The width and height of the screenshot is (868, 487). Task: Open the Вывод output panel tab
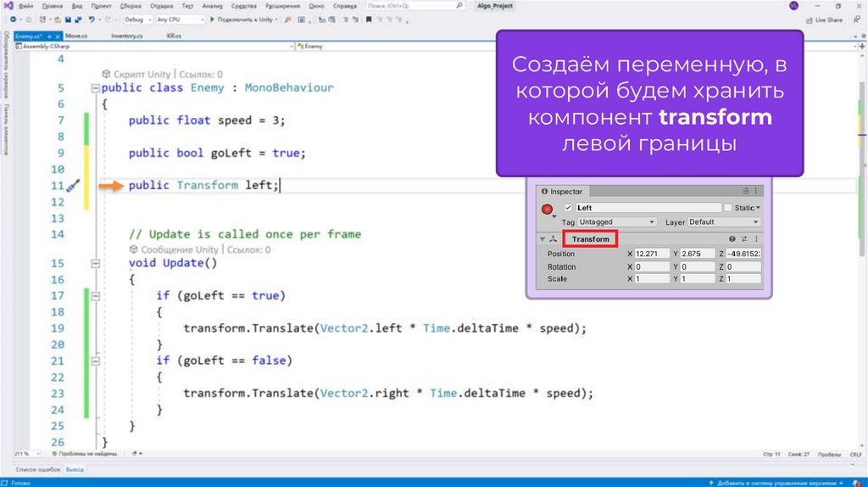75,470
